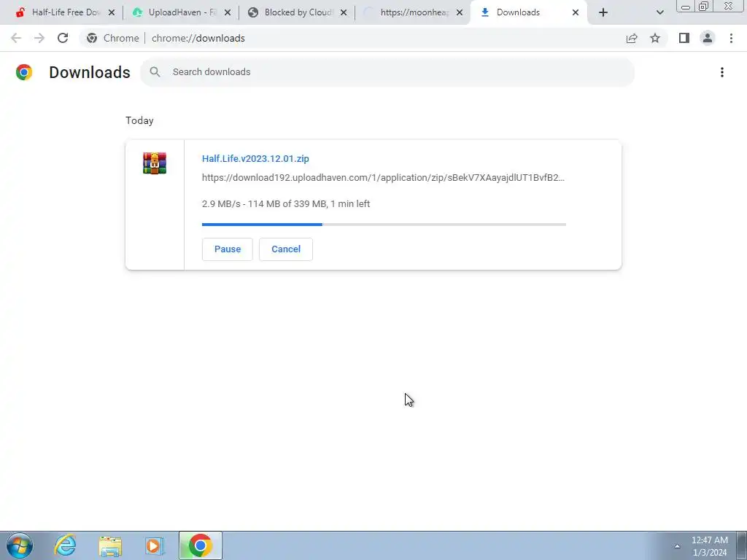Cancel the Half.Life zip download
The image size is (747, 560).
(x=286, y=249)
